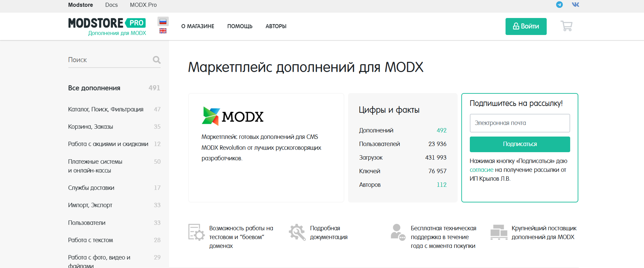Click the MODSTORE PRO logo

pyautogui.click(x=107, y=23)
